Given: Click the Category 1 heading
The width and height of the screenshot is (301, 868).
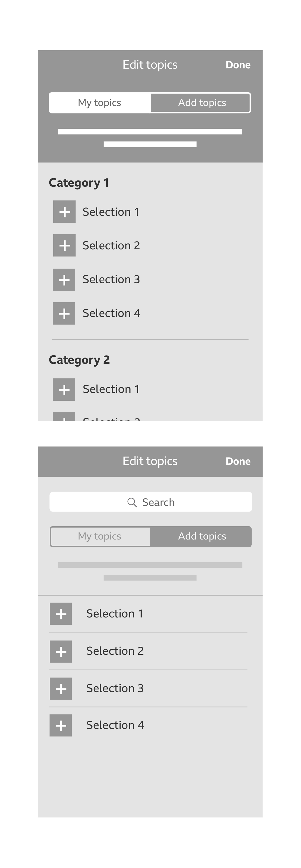Looking at the screenshot, I should 79,183.
